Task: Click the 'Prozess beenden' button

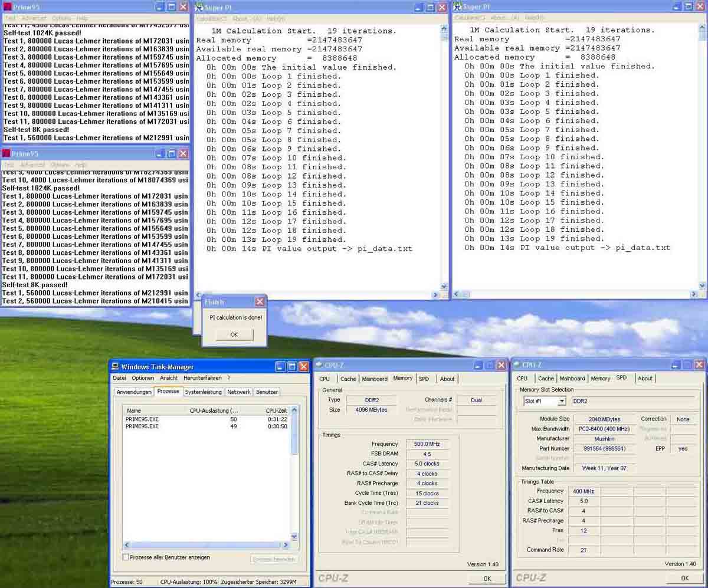Action: [274, 559]
